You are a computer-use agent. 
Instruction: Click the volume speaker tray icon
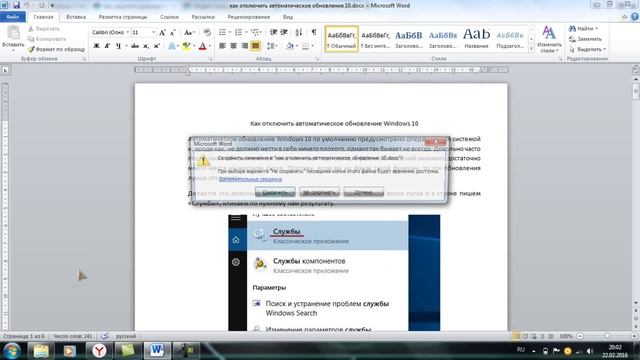[x=590, y=351]
